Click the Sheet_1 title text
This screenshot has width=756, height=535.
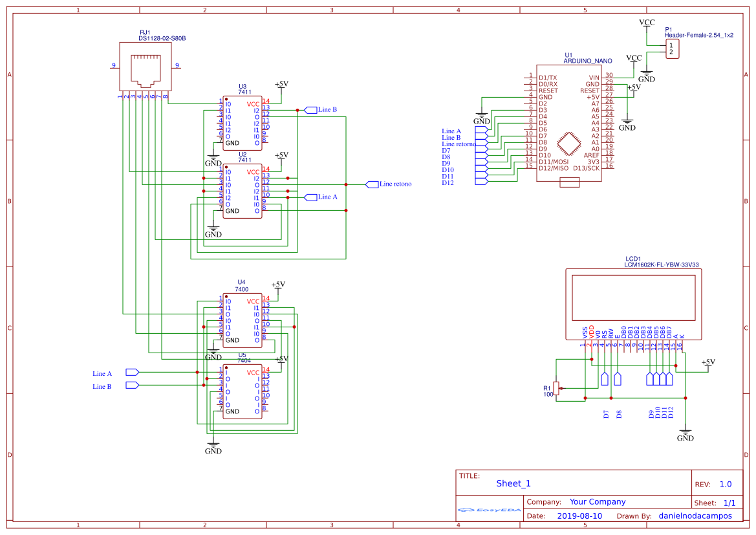513,483
